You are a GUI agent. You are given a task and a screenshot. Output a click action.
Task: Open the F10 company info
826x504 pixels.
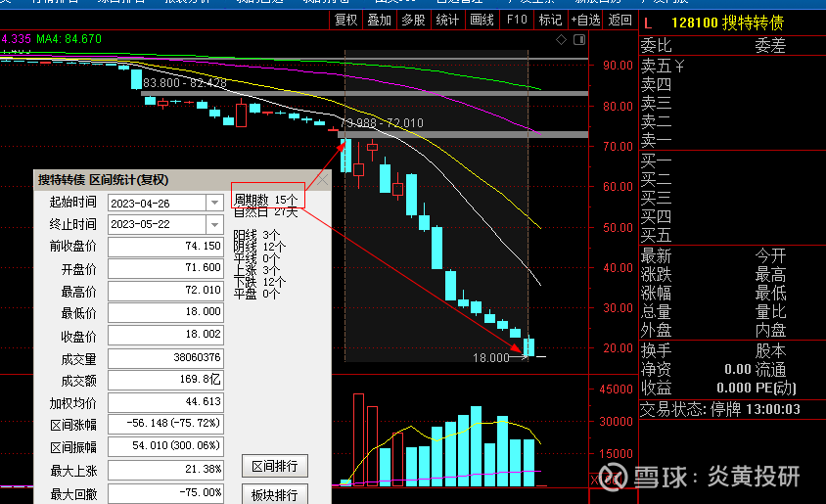click(517, 20)
